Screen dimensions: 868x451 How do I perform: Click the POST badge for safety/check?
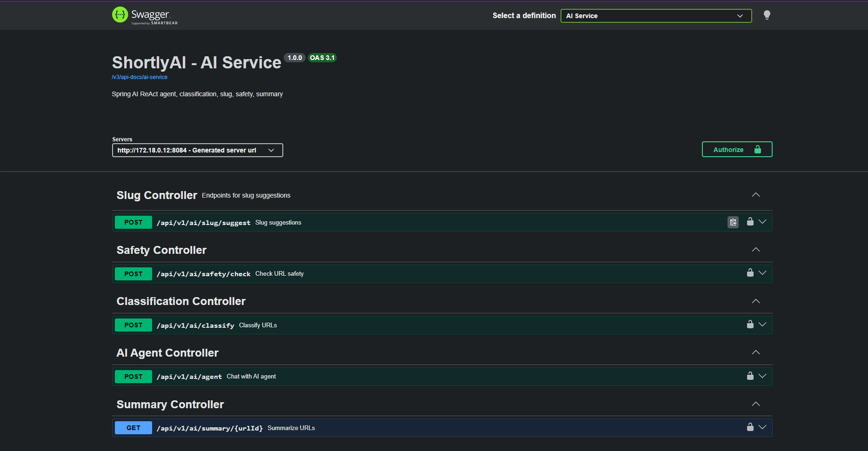[x=134, y=274]
